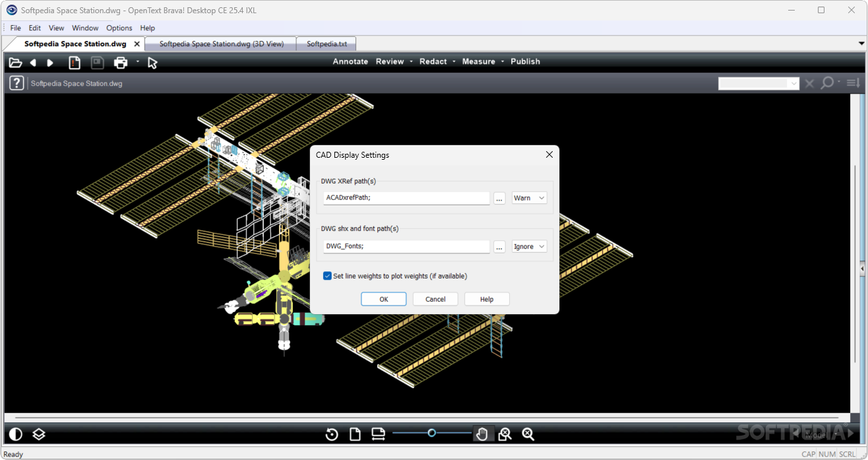Viewport: 868px width, 460px height.
Task: Click the magnifier zoom tool
Action: (x=528, y=434)
